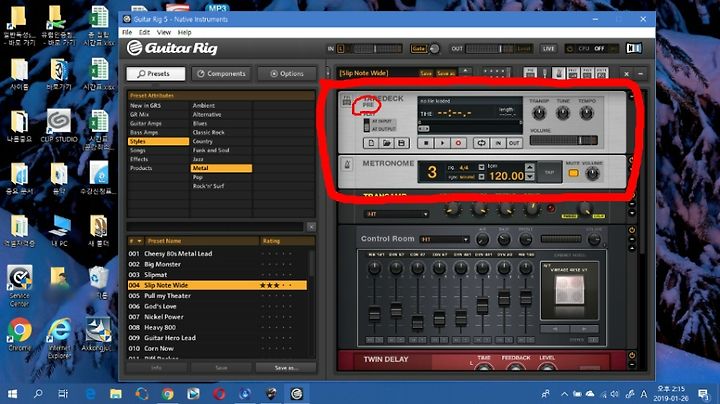Open metronome time signature dropdown
The height and width of the screenshot is (404, 720).
point(481,168)
